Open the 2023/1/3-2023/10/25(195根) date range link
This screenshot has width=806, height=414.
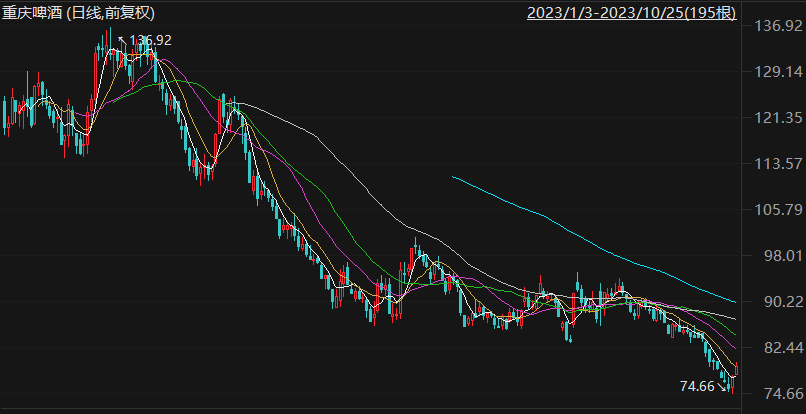tap(632, 13)
